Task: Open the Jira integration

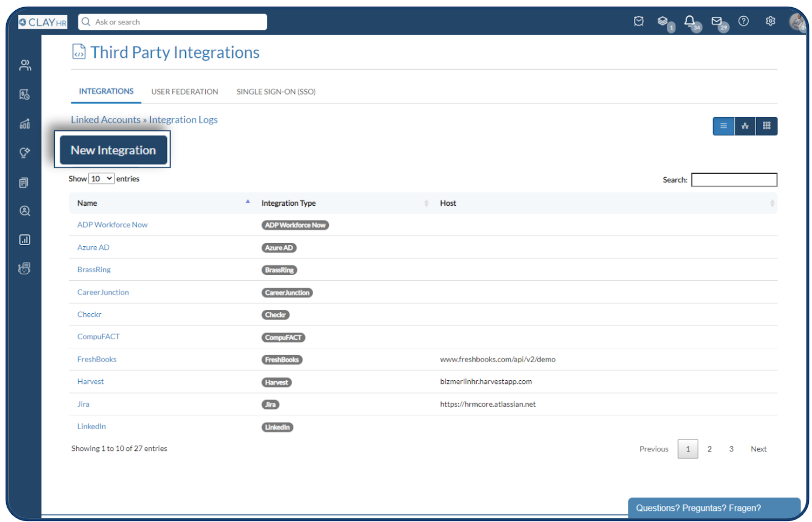Action: point(83,404)
